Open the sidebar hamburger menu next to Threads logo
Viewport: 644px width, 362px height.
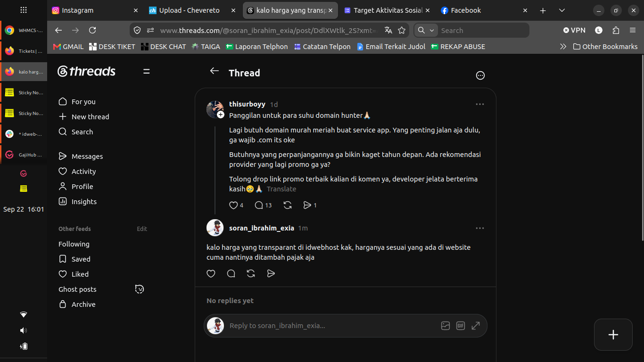[147, 71]
